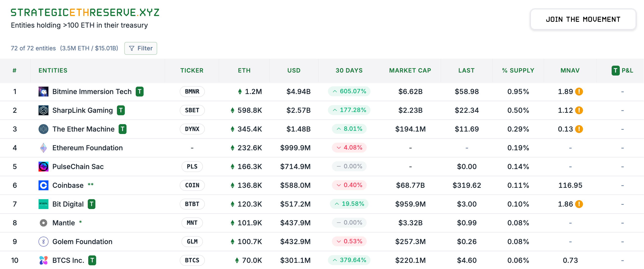The width and height of the screenshot is (644, 269).
Task: Click the Mantle logo icon
Action: point(43,223)
